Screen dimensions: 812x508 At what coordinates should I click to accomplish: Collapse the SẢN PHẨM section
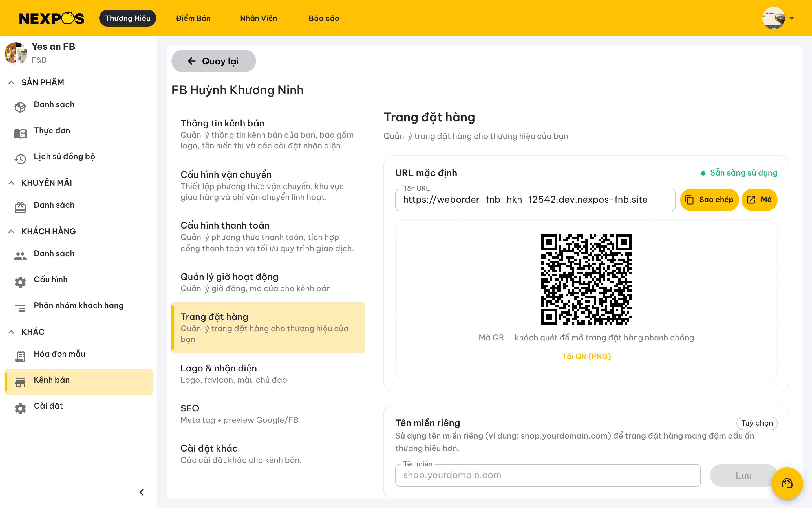pos(11,82)
